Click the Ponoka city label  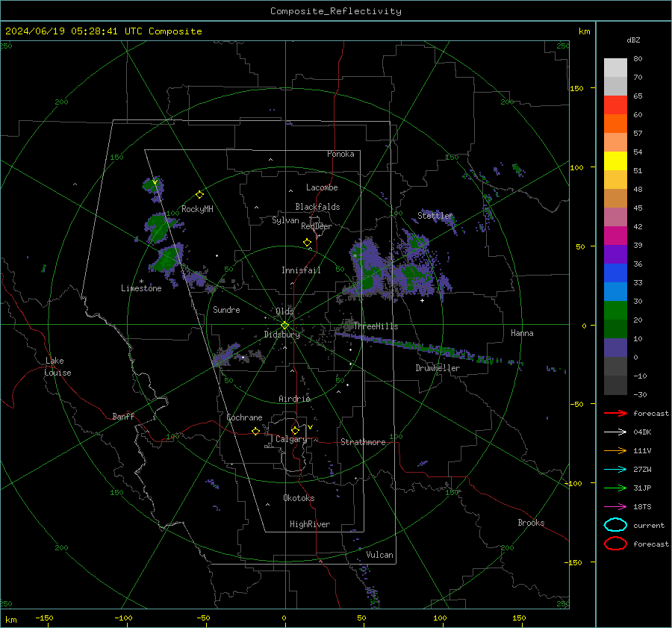(x=340, y=154)
